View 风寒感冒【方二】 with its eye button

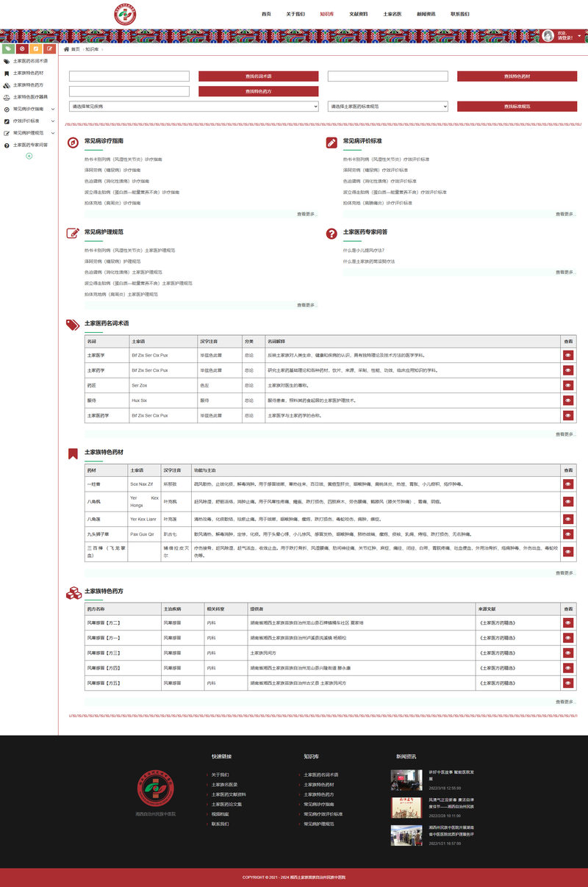(567, 622)
